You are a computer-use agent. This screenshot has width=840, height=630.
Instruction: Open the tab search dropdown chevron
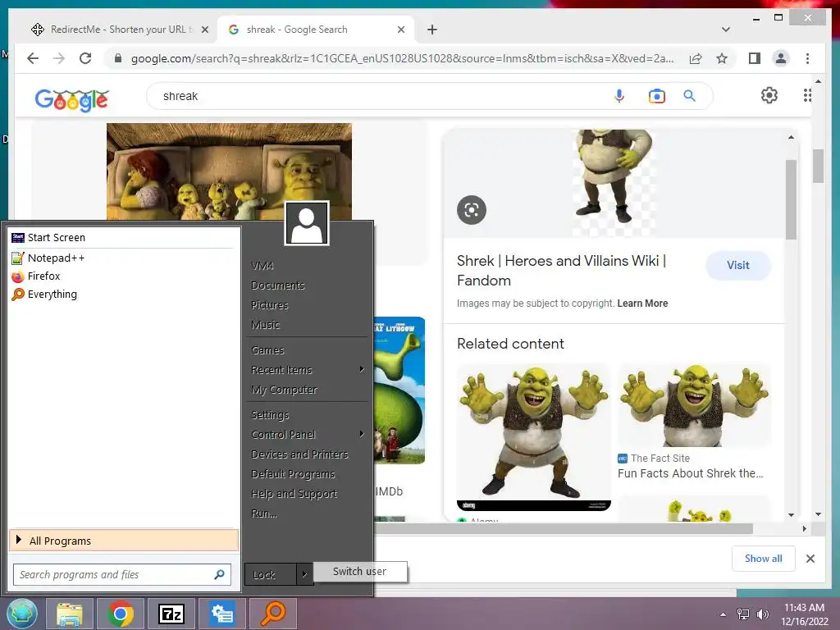click(725, 30)
